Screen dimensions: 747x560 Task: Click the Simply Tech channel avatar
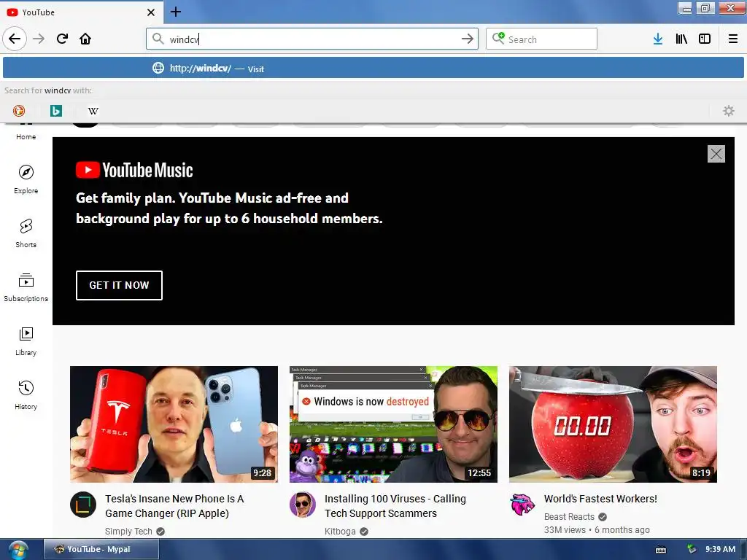click(83, 505)
